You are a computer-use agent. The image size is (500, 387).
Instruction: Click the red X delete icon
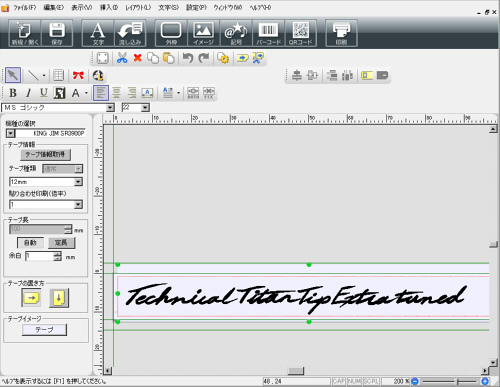pyautogui.click(x=137, y=58)
